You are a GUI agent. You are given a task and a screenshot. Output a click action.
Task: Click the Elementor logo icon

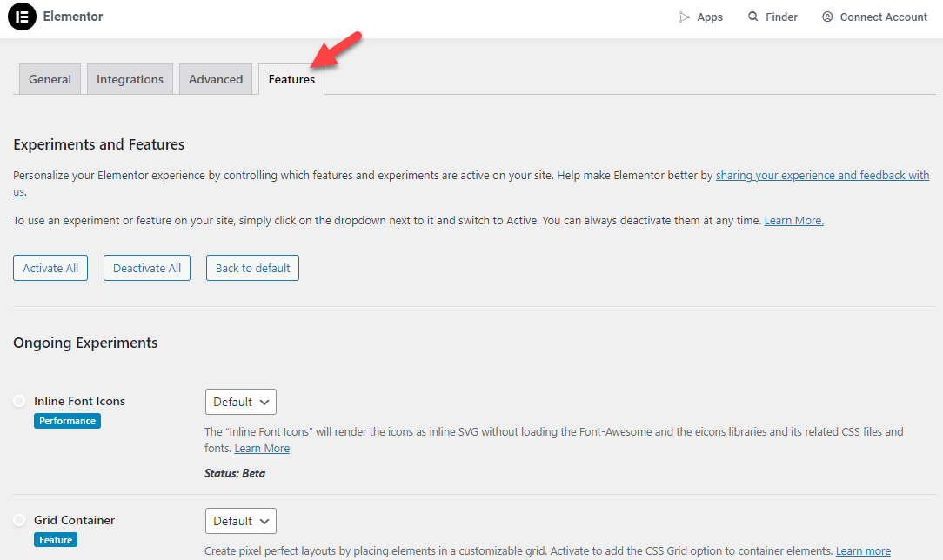pos(22,17)
